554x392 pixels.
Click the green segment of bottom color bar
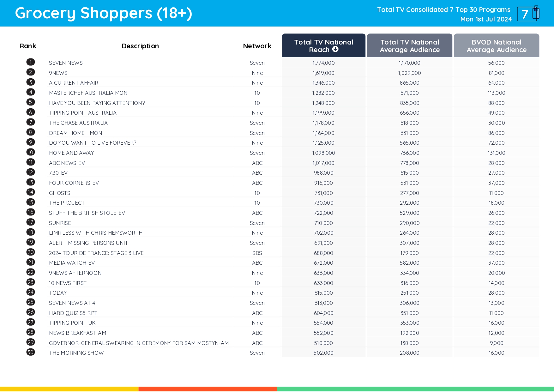tap(415, 389)
